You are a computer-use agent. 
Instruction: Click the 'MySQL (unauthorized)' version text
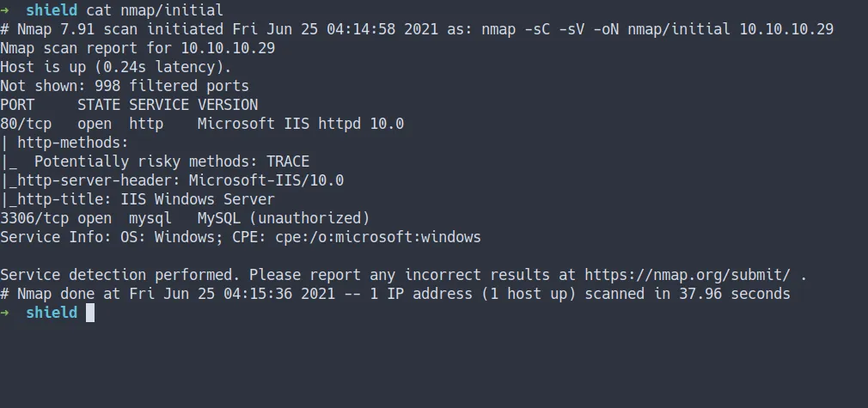pos(284,218)
